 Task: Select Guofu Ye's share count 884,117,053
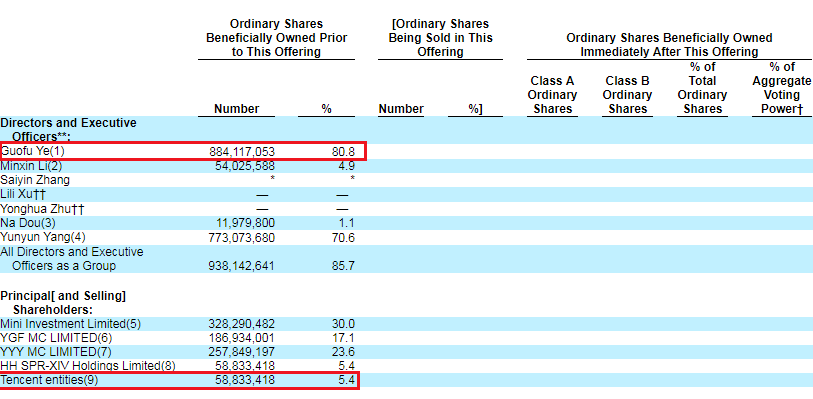pos(242,152)
